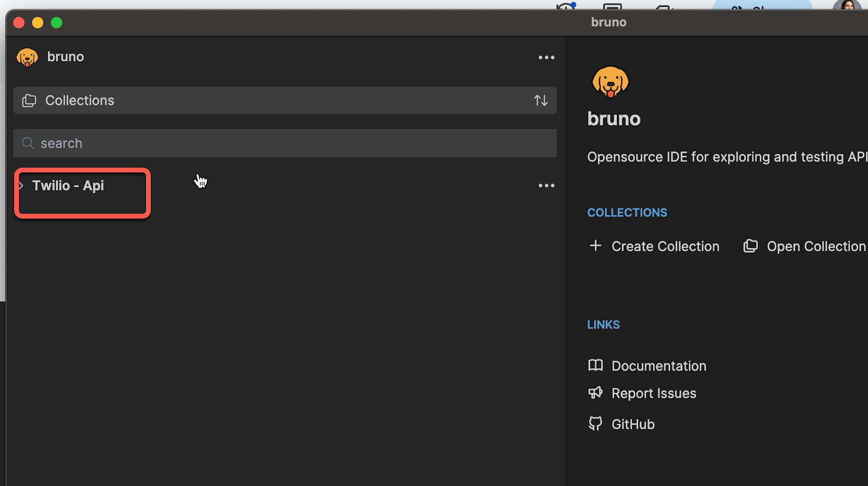Screen dimensions: 868x486
Task: Click Open Collection link
Action: point(816,246)
